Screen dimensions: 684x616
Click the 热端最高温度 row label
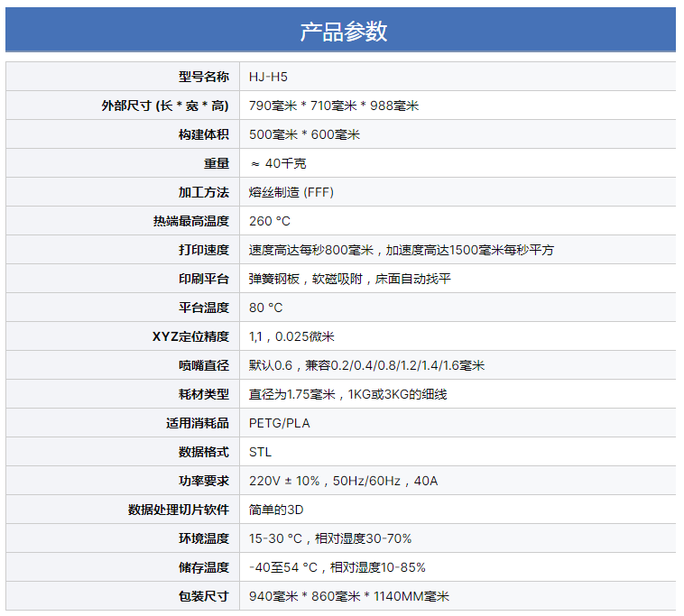[191, 221]
